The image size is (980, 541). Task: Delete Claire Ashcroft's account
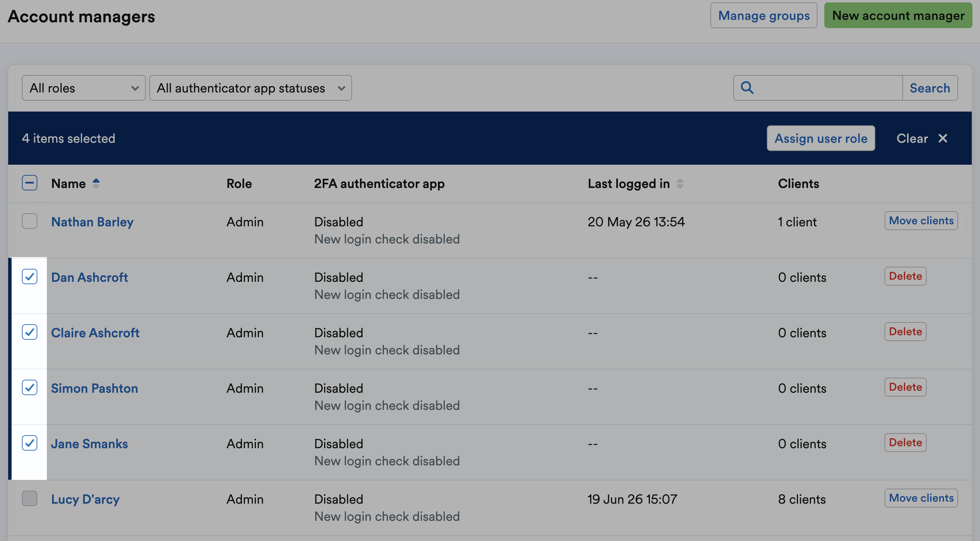coord(905,331)
